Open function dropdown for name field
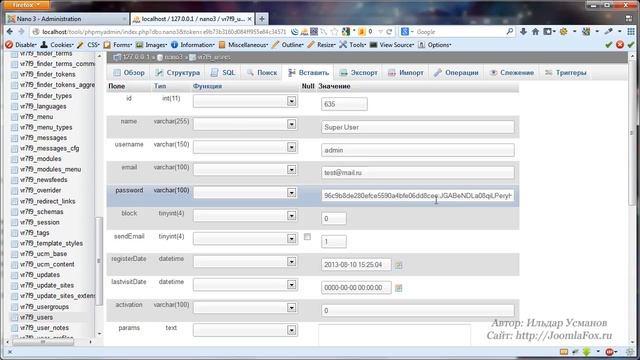640x360 pixels. point(245,124)
